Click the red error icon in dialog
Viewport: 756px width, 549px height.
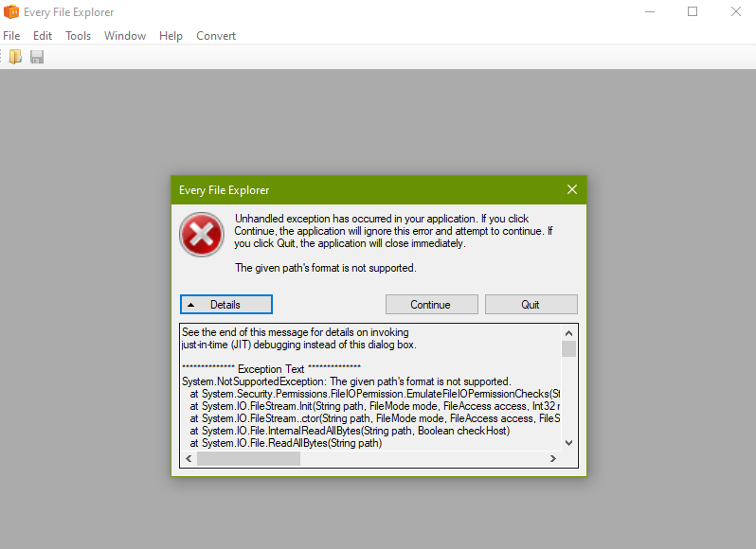[202, 235]
